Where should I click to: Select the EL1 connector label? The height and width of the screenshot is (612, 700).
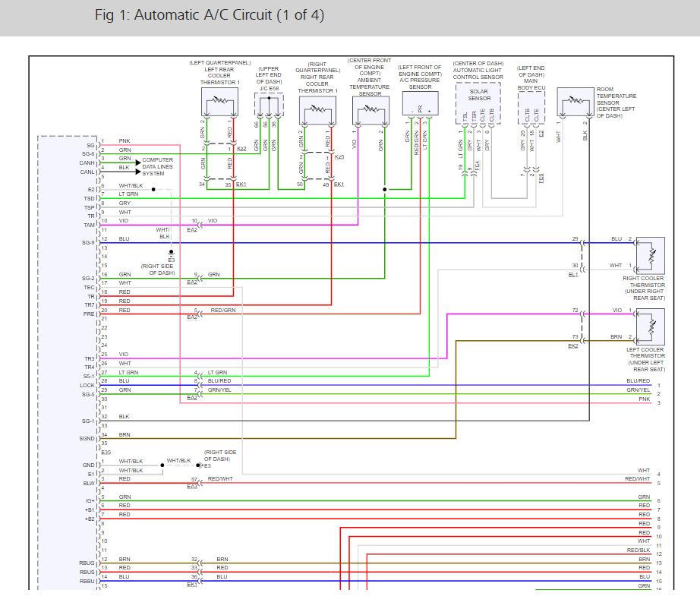pyautogui.click(x=573, y=274)
